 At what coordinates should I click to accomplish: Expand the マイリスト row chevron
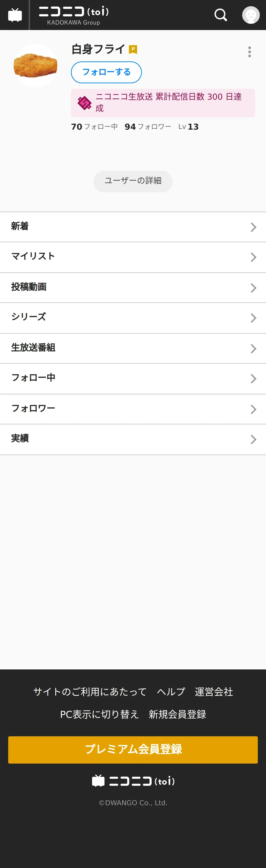[253, 257]
